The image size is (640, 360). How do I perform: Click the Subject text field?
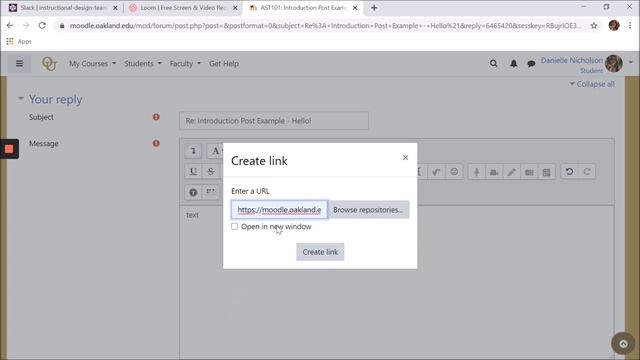(274, 121)
